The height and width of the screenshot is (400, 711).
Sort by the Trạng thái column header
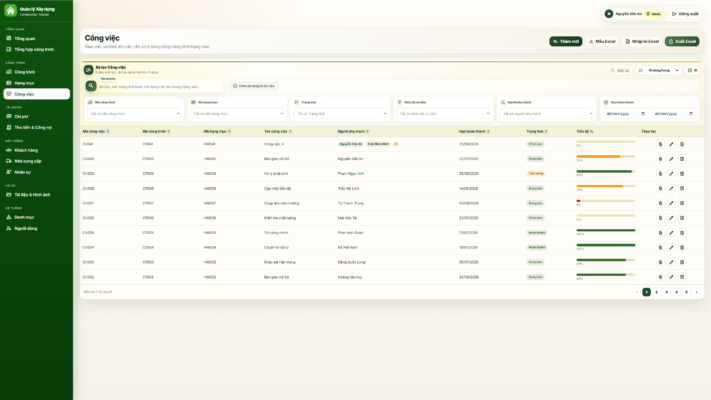[x=536, y=132]
